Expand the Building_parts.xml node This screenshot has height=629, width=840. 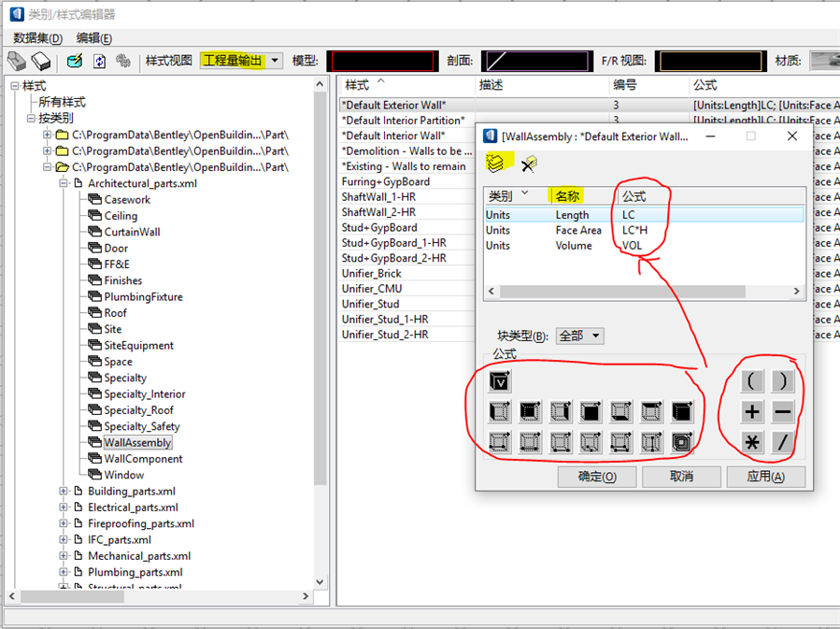click(x=64, y=491)
